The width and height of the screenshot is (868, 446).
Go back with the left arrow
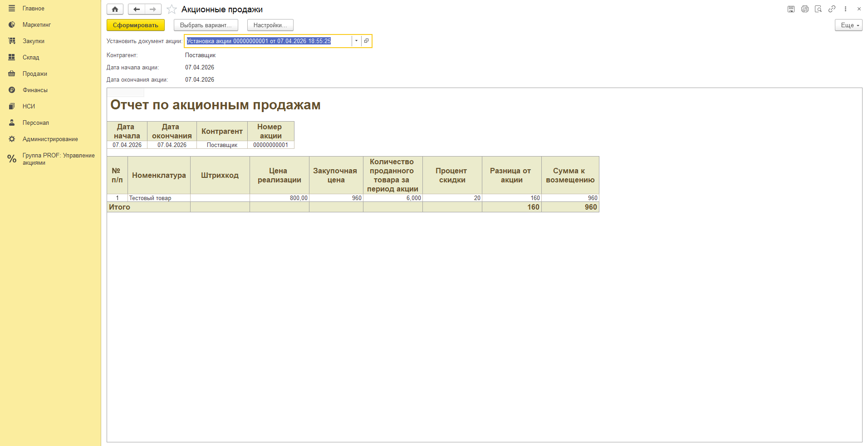136,9
